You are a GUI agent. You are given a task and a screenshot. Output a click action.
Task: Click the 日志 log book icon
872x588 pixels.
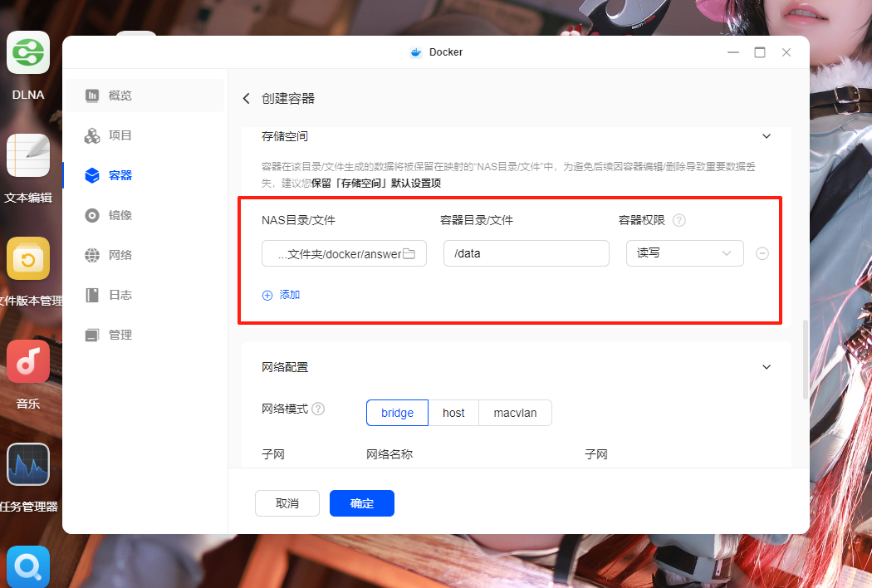click(91, 295)
